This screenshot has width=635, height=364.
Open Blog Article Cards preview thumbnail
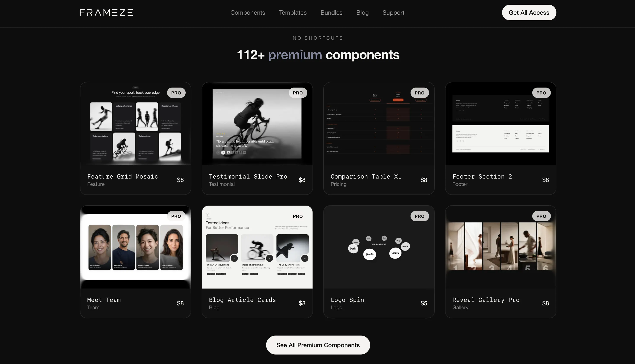257,247
